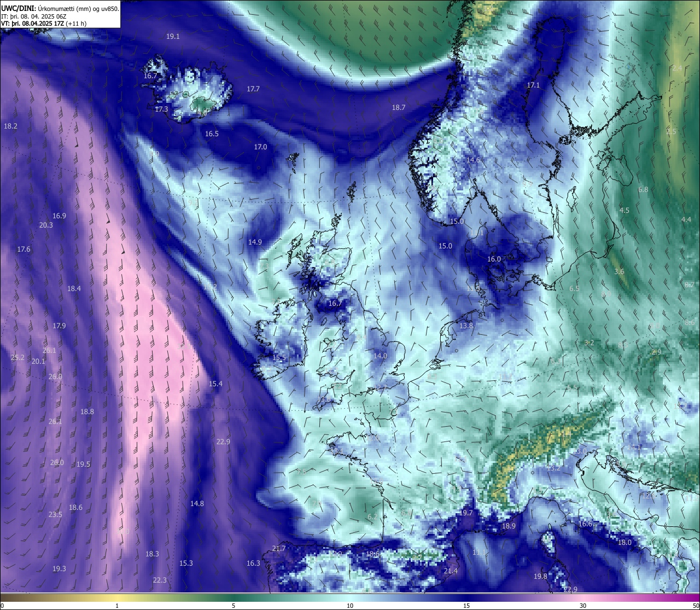
Task: Click the UWC/DINI title text in header
Action: point(60,8)
